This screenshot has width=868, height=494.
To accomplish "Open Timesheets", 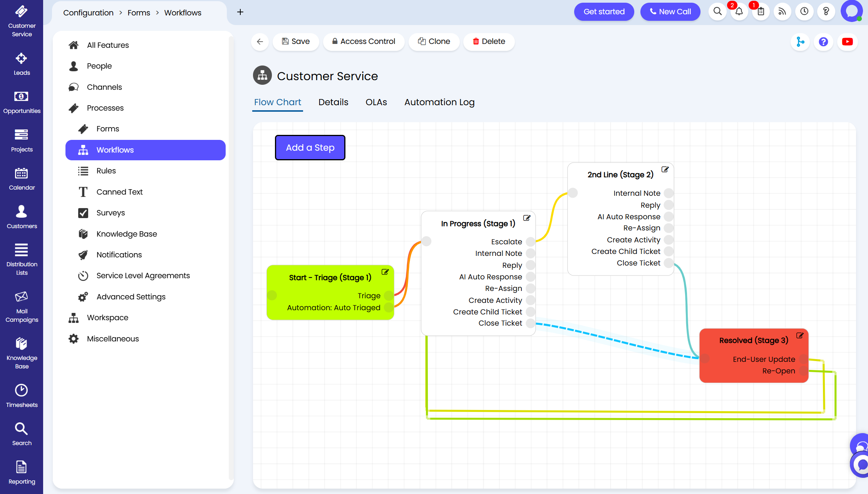I will point(22,396).
